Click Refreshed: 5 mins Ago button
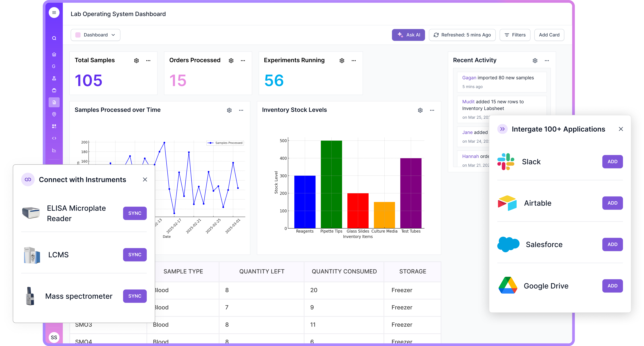Viewport: 644px width, 346px height. 462,35
